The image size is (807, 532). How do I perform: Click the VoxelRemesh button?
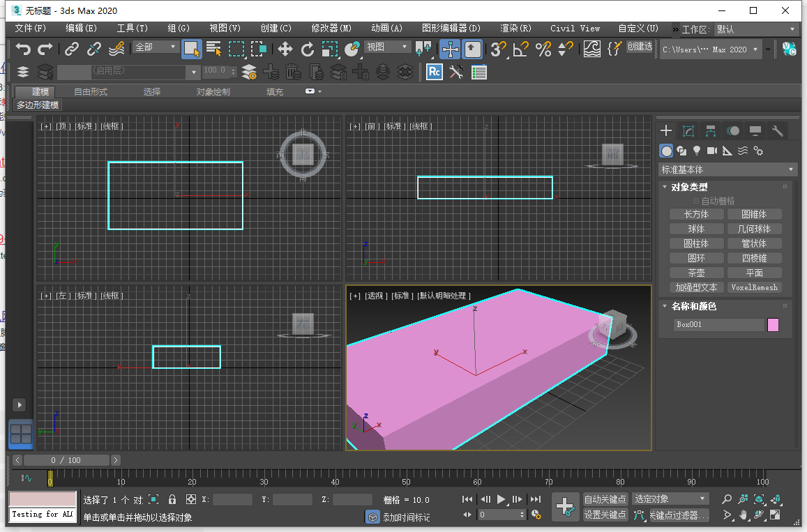[x=755, y=287]
